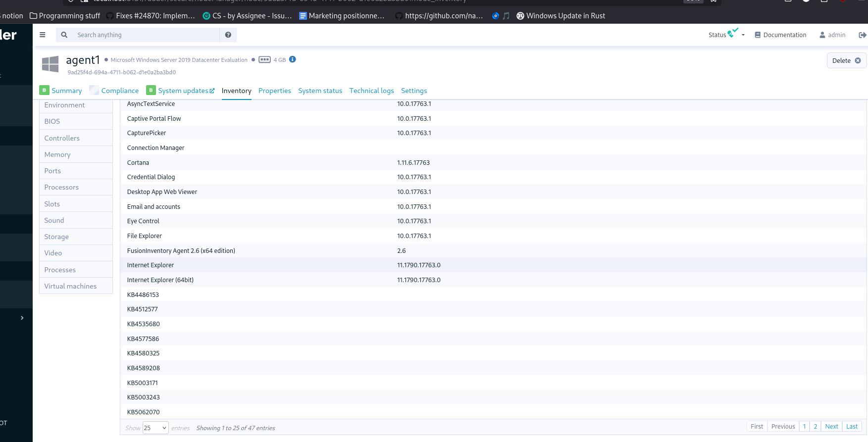Screen dimensions: 868x442
Task: Select the Inventory tab
Action: [x=237, y=91]
